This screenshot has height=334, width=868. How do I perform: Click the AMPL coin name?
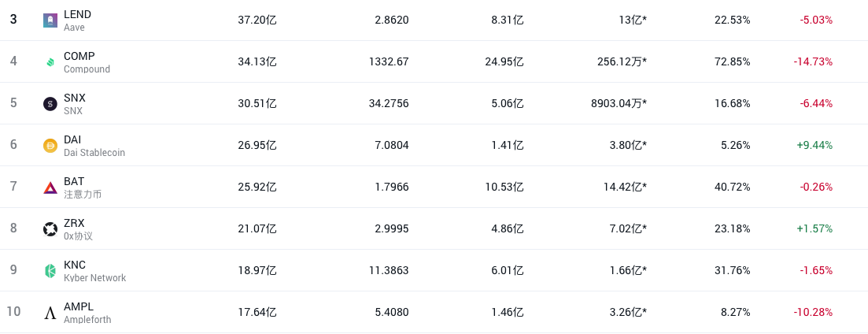tap(79, 306)
